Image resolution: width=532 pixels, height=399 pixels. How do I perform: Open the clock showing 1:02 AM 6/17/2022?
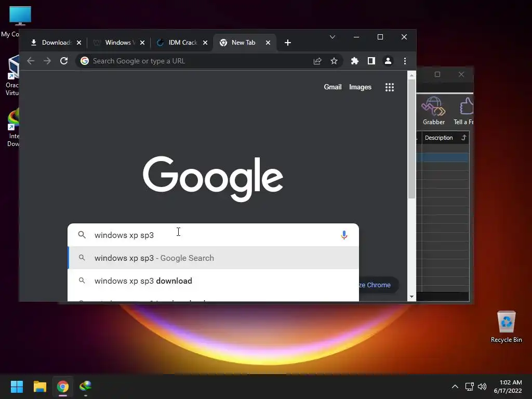tap(508, 387)
